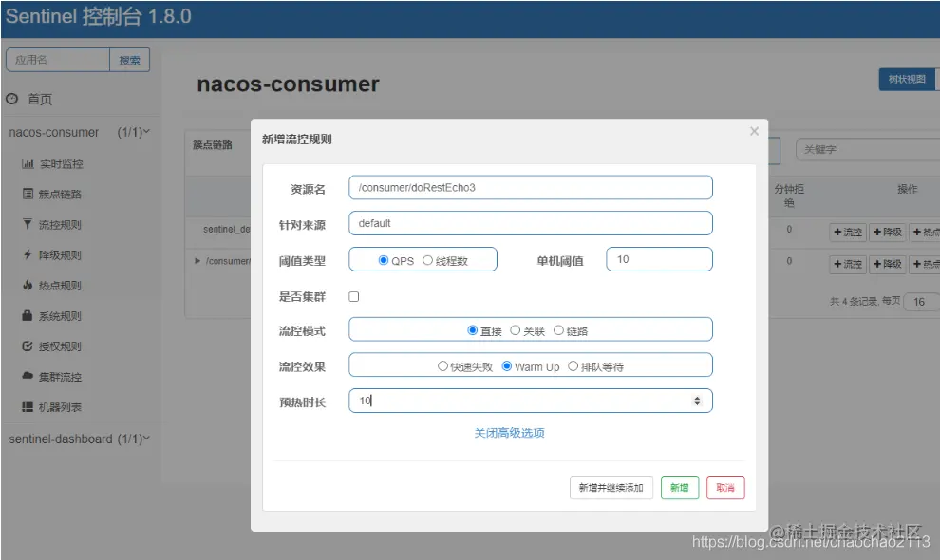940x560 pixels.
Task: Increase 预热时长 using the stepper arrow
Action: tap(700, 397)
